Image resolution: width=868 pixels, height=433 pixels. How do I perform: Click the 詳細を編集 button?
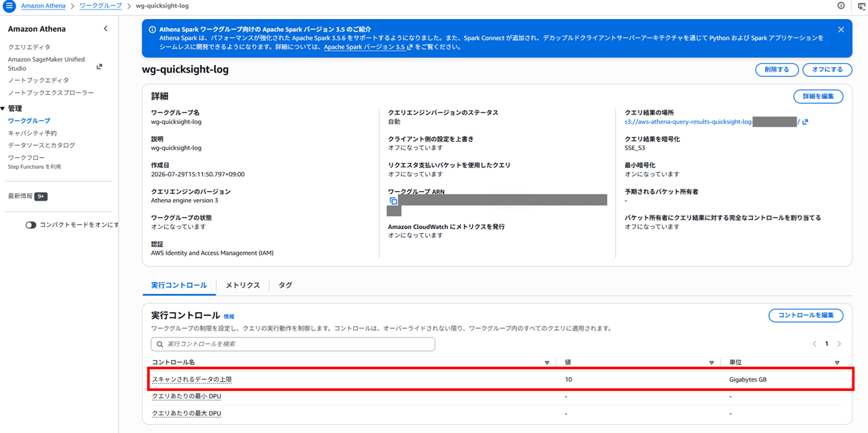[x=818, y=97]
